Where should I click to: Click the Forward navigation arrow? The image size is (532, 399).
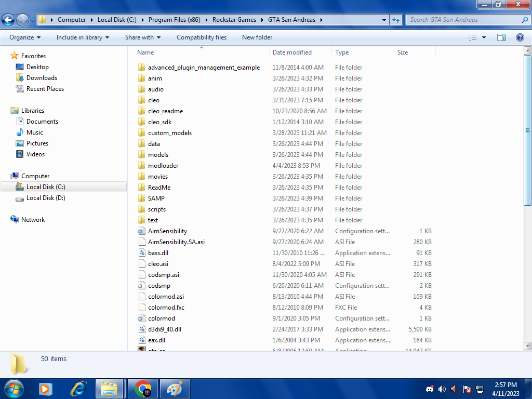click(x=22, y=20)
